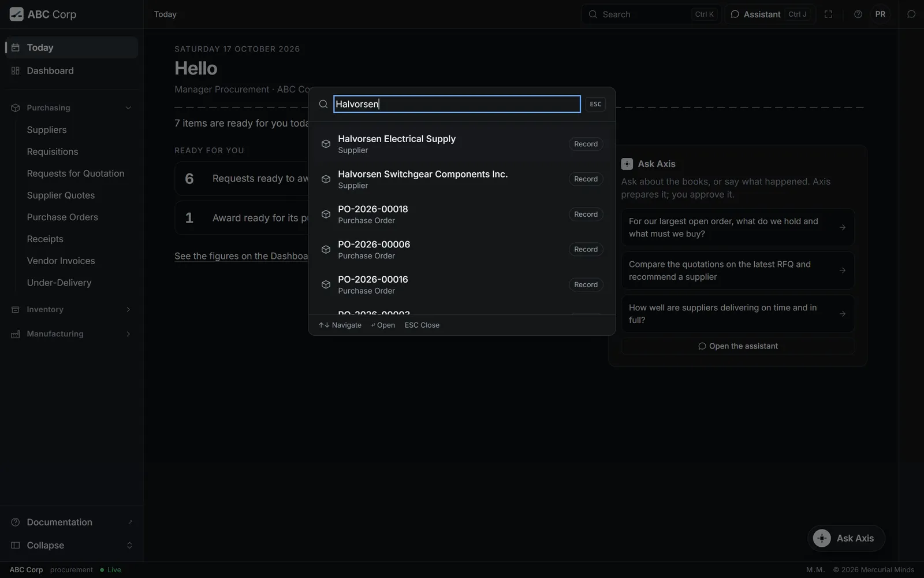
Task: Open Suppliers in the sidebar
Action: pos(47,129)
